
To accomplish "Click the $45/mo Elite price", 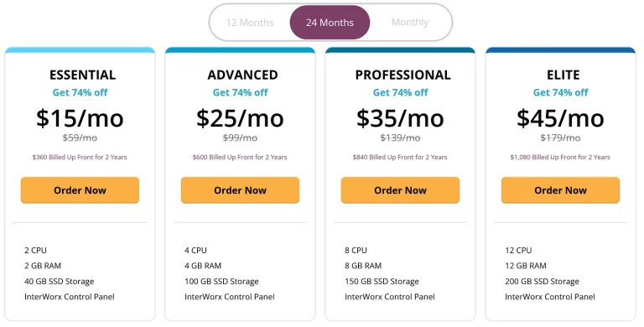I will [x=561, y=118].
